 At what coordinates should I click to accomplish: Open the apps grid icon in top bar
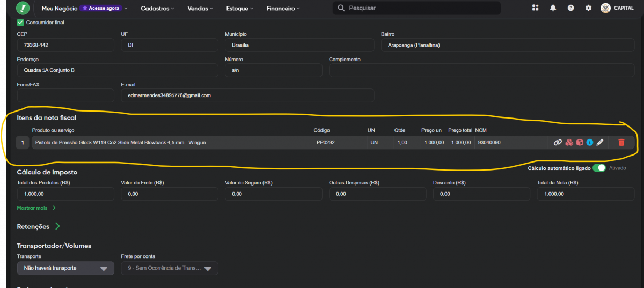tap(535, 8)
